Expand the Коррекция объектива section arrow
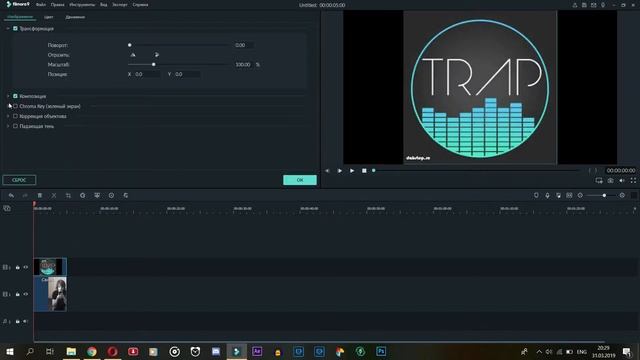The image size is (640, 360). click(x=8, y=116)
